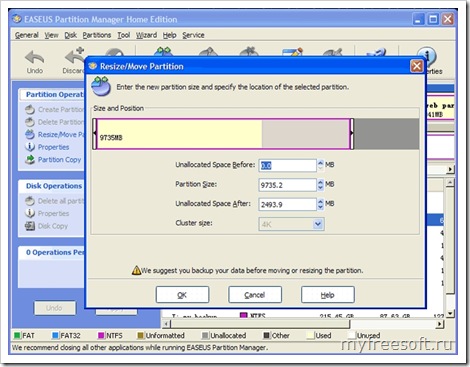Click the Undo toolbar icon

[x=34, y=57]
